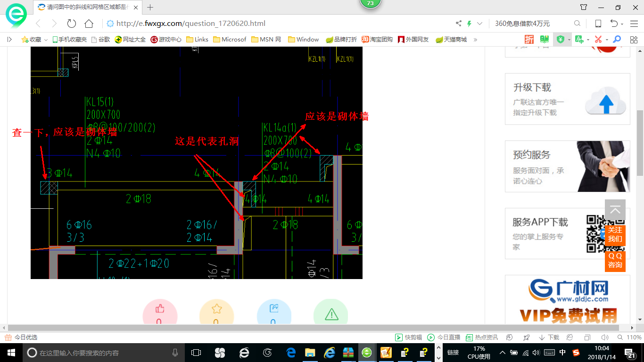Open the 谷歌 bookmark

(100, 40)
